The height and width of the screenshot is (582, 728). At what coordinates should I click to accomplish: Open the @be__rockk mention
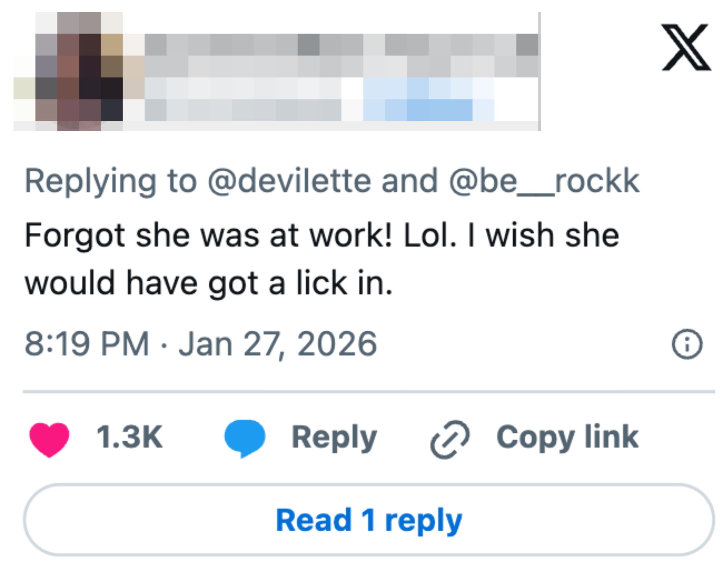tap(544, 181)
